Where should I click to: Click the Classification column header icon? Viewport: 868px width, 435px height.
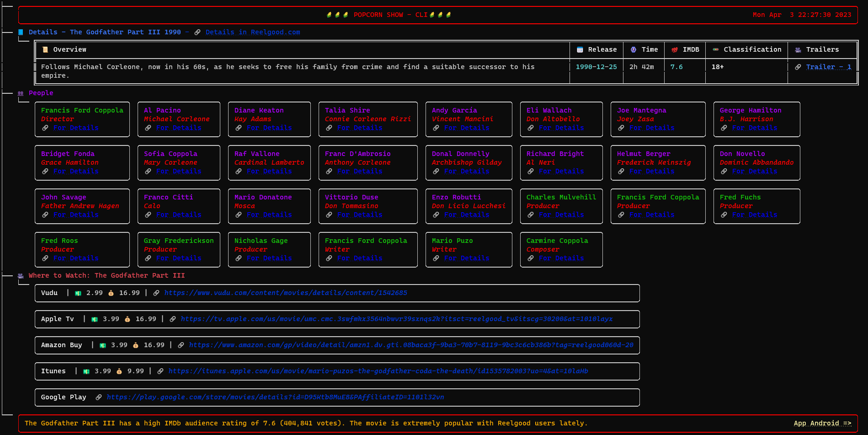(716, 50)
